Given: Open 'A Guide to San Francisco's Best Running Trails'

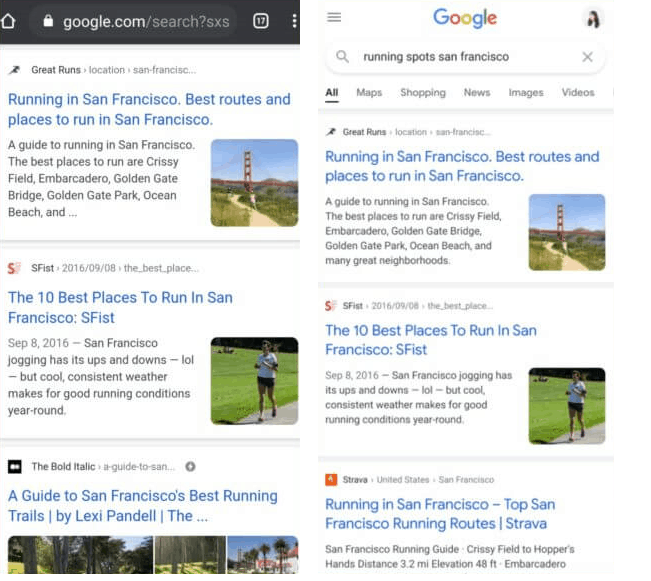Looking at the screenshot, I should click(x=143, y=505).
